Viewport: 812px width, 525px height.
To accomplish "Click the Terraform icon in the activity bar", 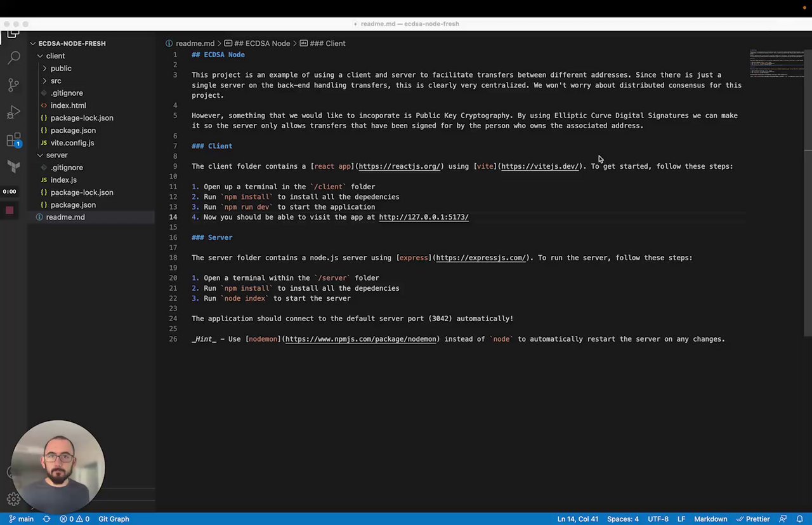I will tap(13, 166).
